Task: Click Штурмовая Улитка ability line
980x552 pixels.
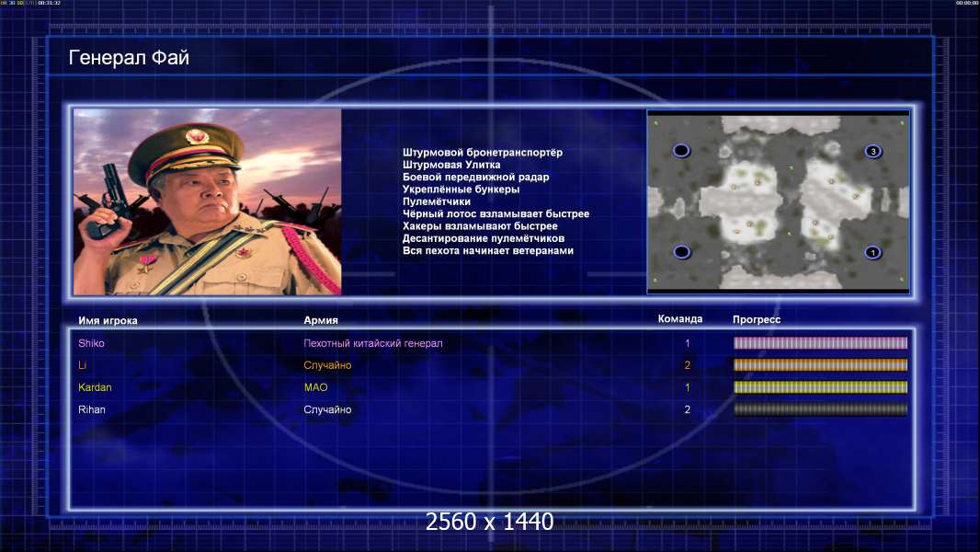Action: (x=451, y=165)
